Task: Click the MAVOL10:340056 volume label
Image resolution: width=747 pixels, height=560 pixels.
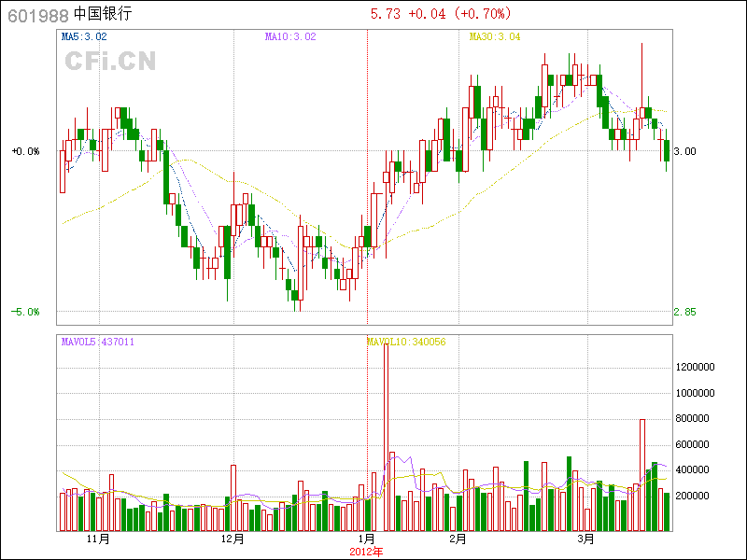Action: (x=406, y=342)
